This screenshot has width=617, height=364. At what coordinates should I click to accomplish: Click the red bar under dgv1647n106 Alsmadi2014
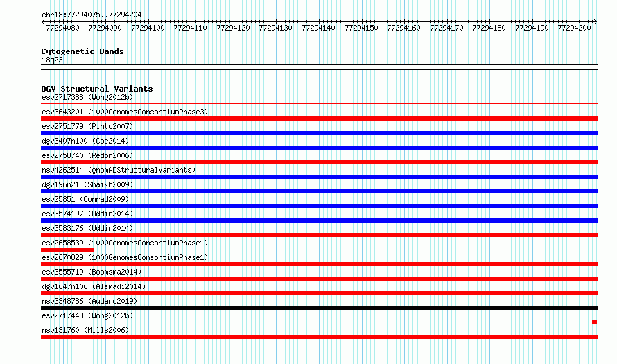tap(319, 293)
